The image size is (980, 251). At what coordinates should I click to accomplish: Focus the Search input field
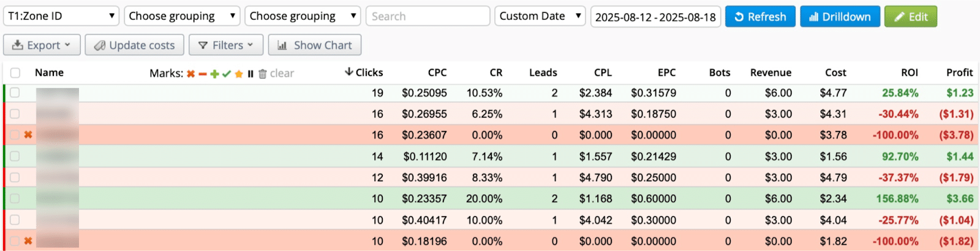coord(428,16)
